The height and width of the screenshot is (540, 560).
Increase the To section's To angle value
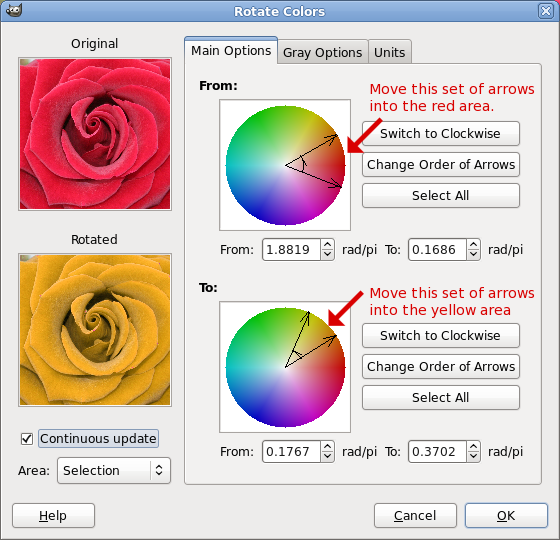pyautogui.click(x=473, y=447)
